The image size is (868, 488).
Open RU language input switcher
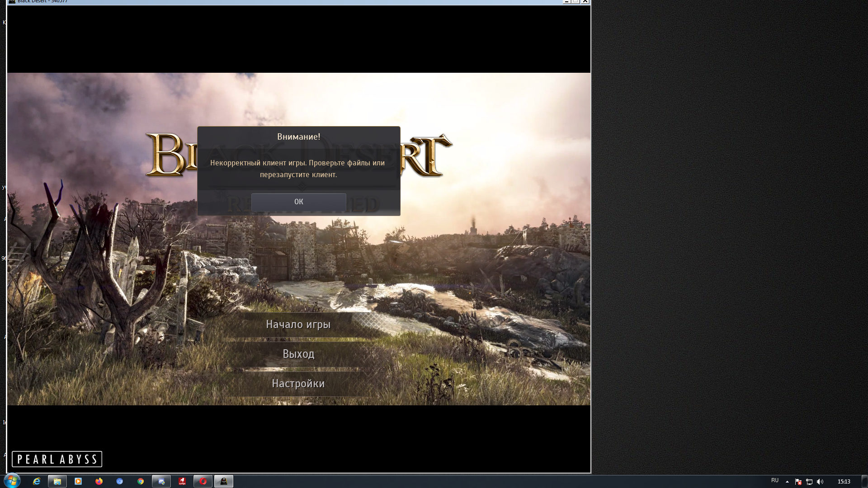coord(775,480)
